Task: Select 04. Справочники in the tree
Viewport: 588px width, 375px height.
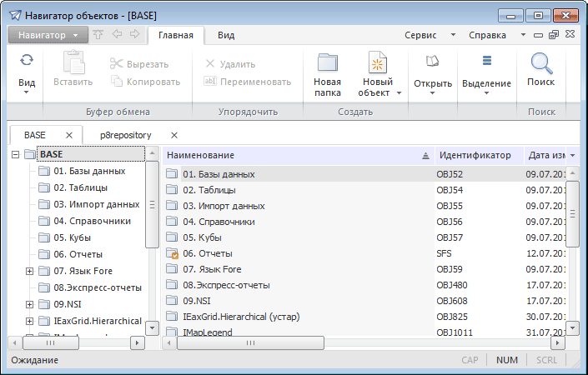Action: 92,221
